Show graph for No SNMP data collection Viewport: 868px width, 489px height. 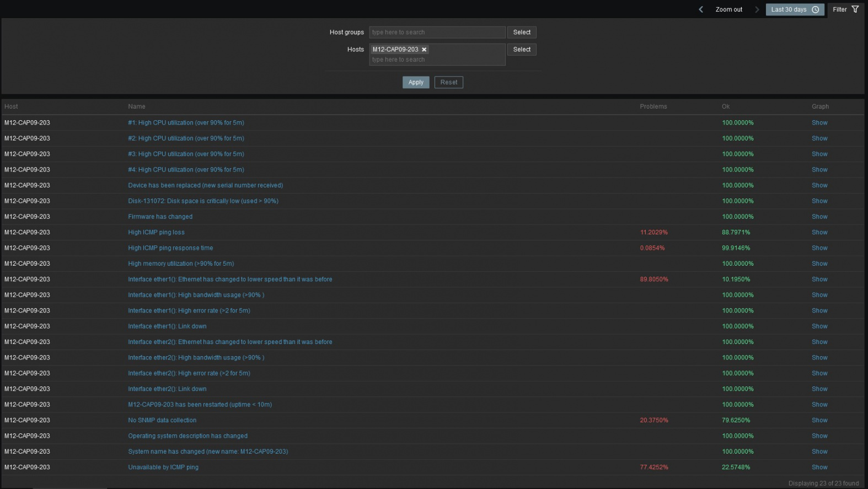click(x=819, y=420)
